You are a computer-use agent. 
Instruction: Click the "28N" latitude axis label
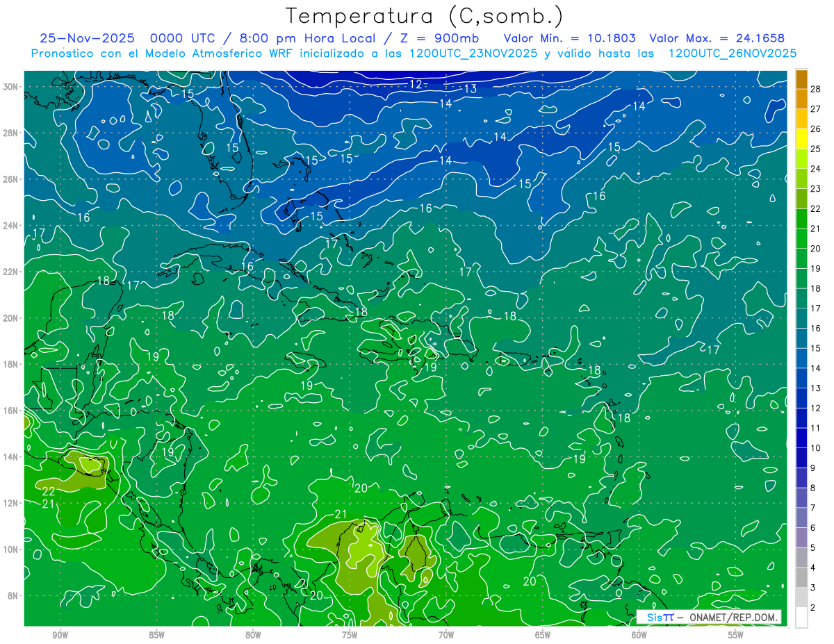12,133
